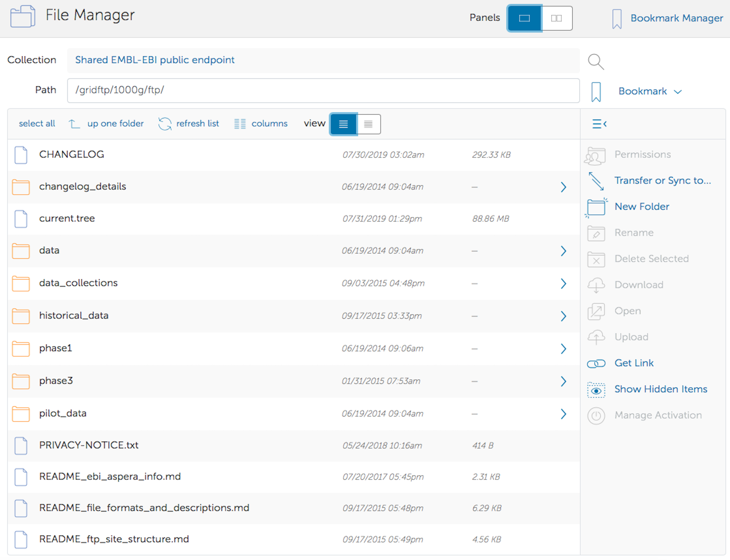
Task: Select the Permissions icon in right sidebar
Action: (x=596, y=155)
